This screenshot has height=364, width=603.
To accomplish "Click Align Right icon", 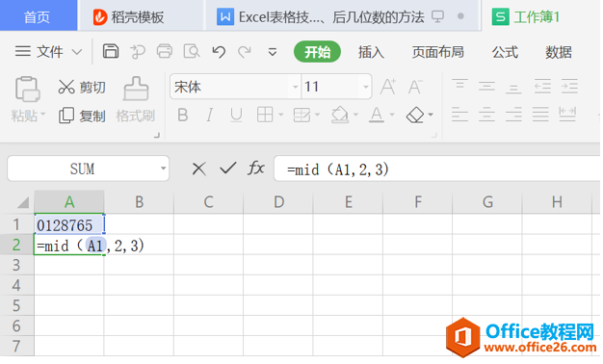I will 513,115.
